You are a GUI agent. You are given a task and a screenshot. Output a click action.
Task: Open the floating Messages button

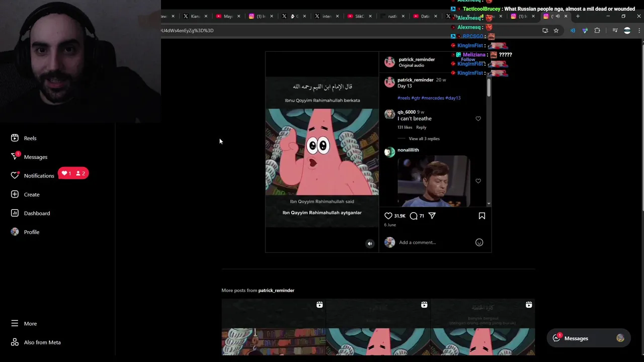coord(588,338)
